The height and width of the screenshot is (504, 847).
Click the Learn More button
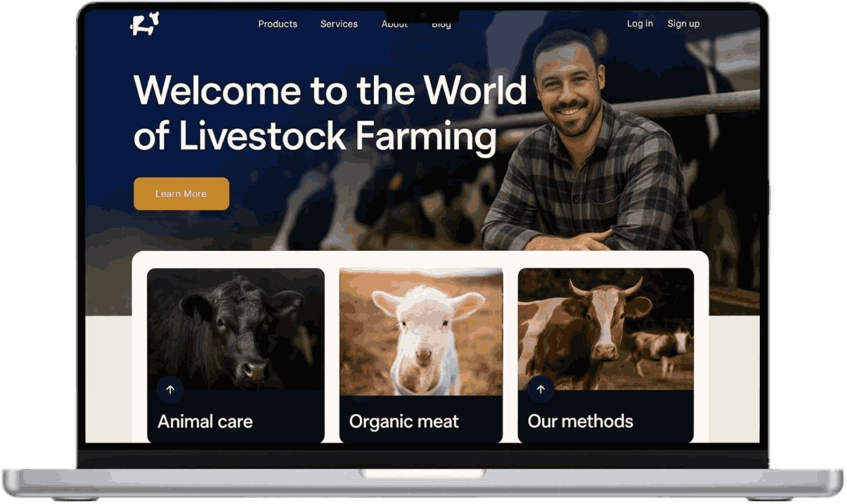[x=181, y=193]
